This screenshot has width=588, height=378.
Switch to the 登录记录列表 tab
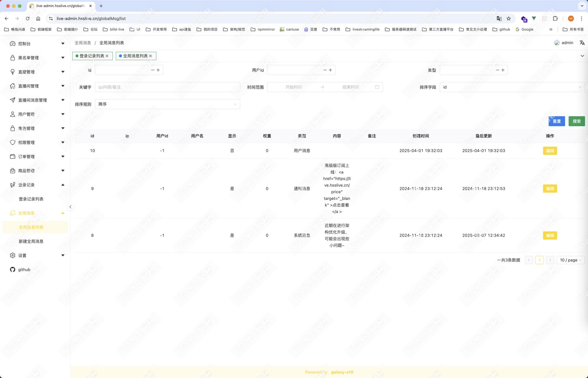coord(92,56)
